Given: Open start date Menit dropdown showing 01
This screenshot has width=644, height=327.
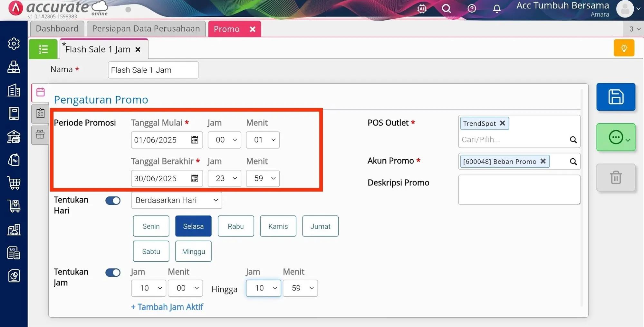Looking at the screenshot, I should click(263, 140).
